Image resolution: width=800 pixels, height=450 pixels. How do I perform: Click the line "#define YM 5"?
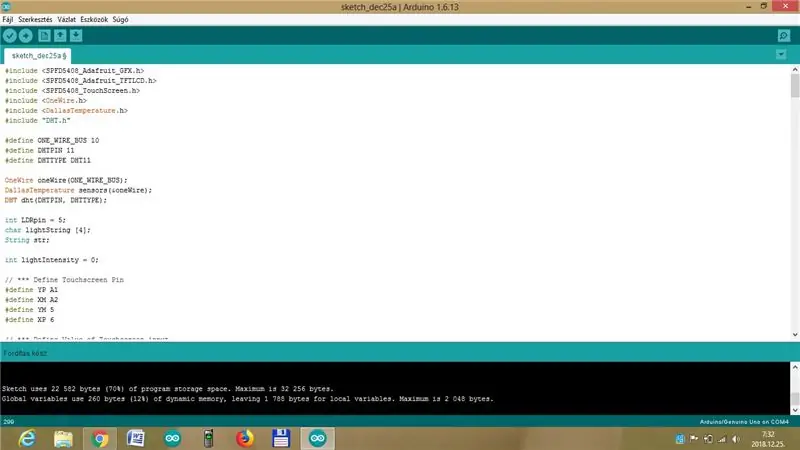[29, 310]
